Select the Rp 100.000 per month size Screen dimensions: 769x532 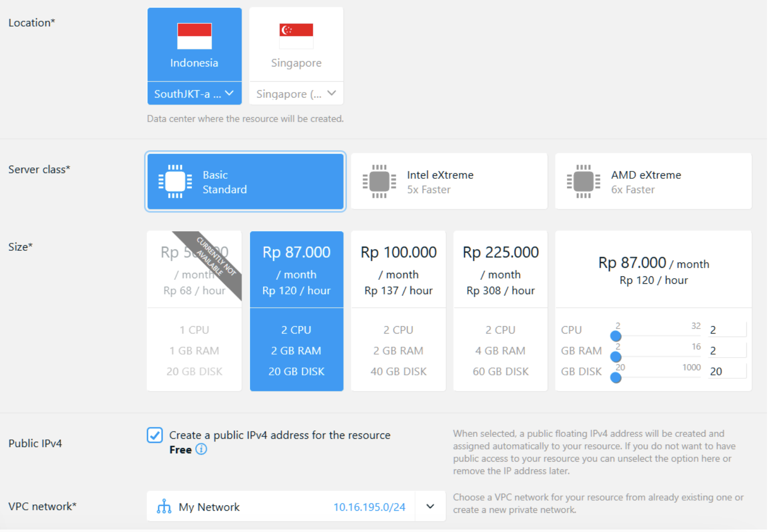coord(398,311)
